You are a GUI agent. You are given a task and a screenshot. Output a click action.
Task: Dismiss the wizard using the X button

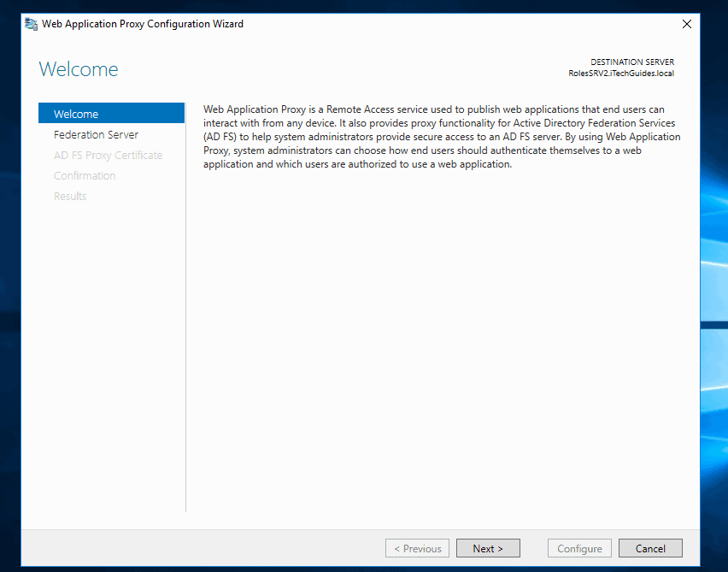(686, 24)
